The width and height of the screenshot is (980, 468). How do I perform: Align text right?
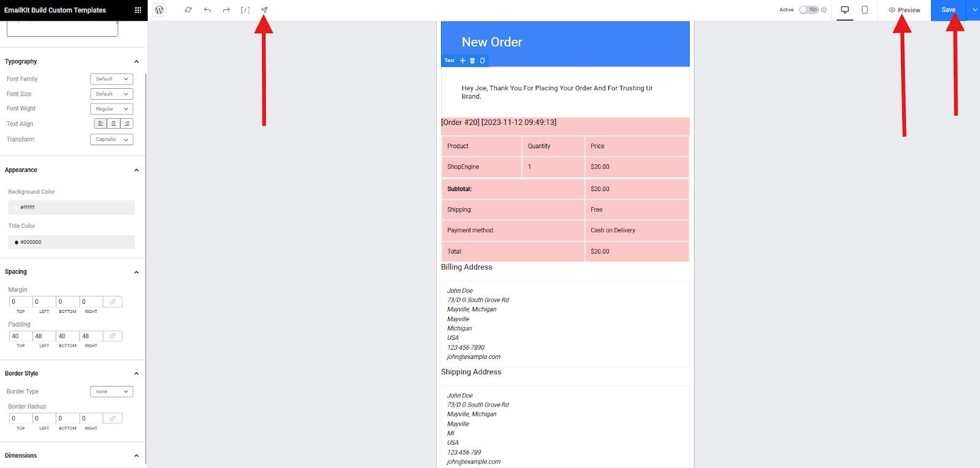tap(126, 124)
